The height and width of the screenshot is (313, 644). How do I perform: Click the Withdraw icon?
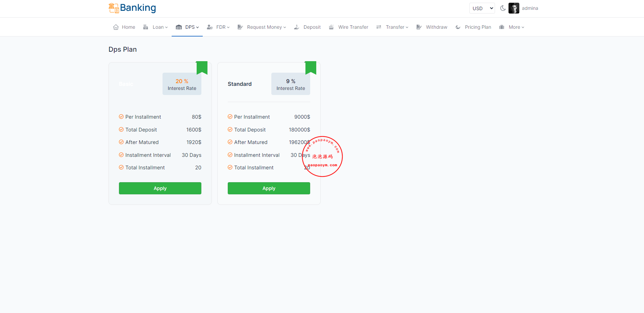[x=419, y=27]
